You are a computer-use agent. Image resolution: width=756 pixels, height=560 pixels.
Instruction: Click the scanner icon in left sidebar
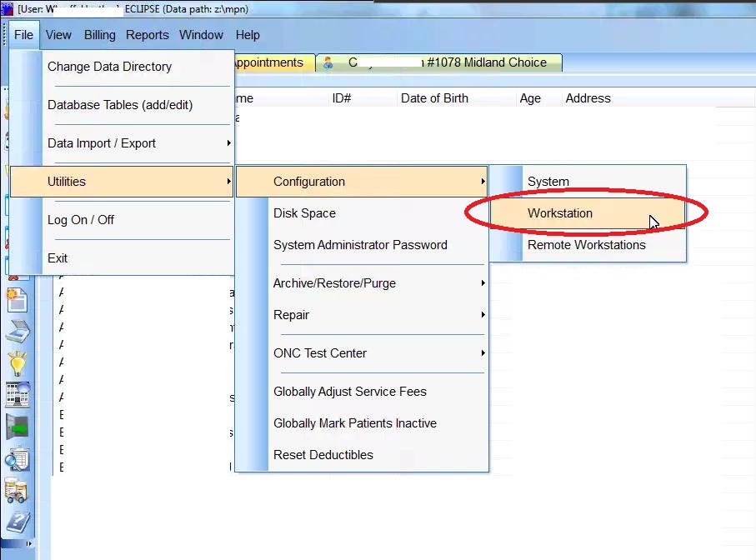click(x=18, y=332)
